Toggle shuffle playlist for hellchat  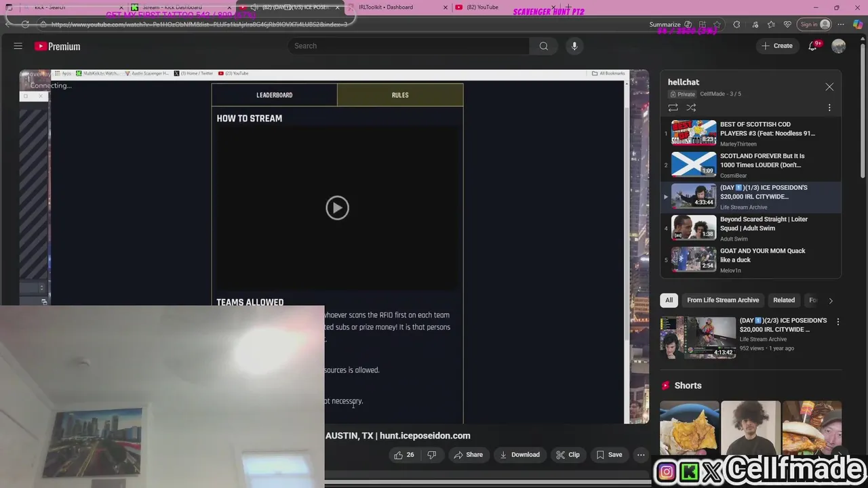691,108
